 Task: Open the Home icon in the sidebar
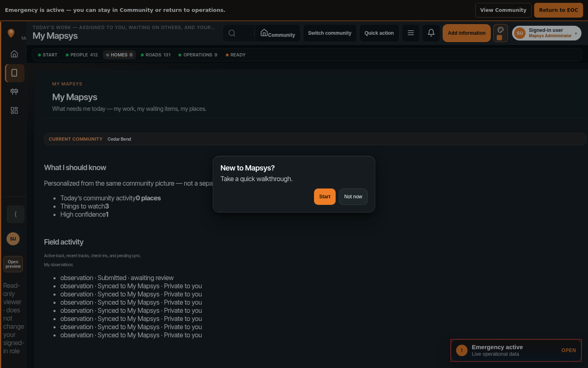coord(14,54)
